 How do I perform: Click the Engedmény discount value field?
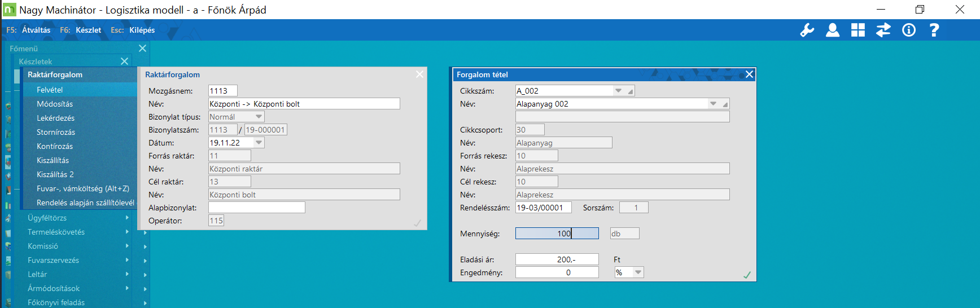[557, 272]
